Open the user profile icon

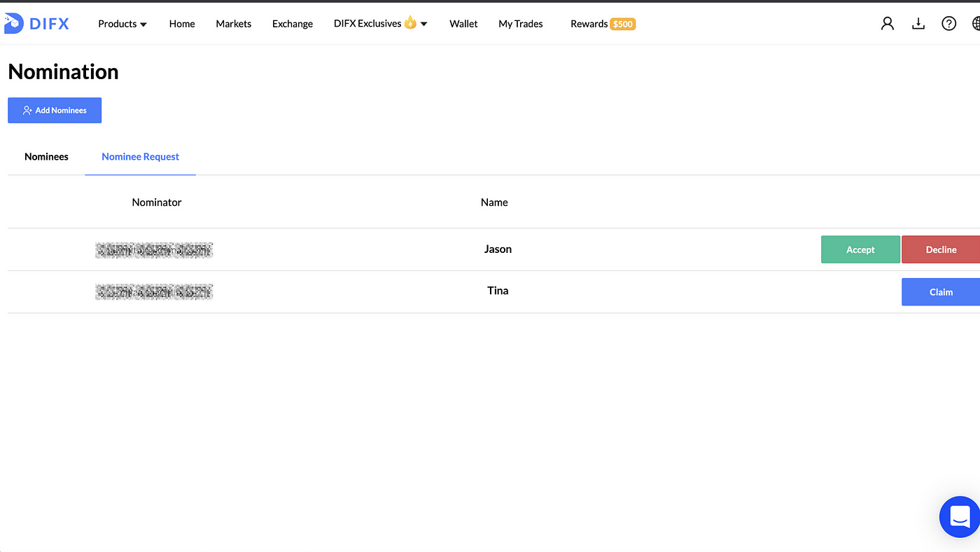[x=888, y=24]
